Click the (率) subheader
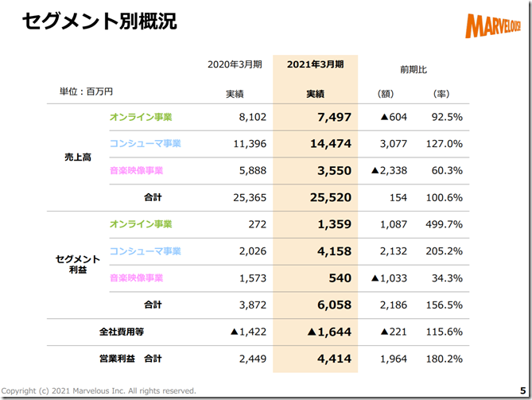The image size is (532, 400). coord(441,94)
